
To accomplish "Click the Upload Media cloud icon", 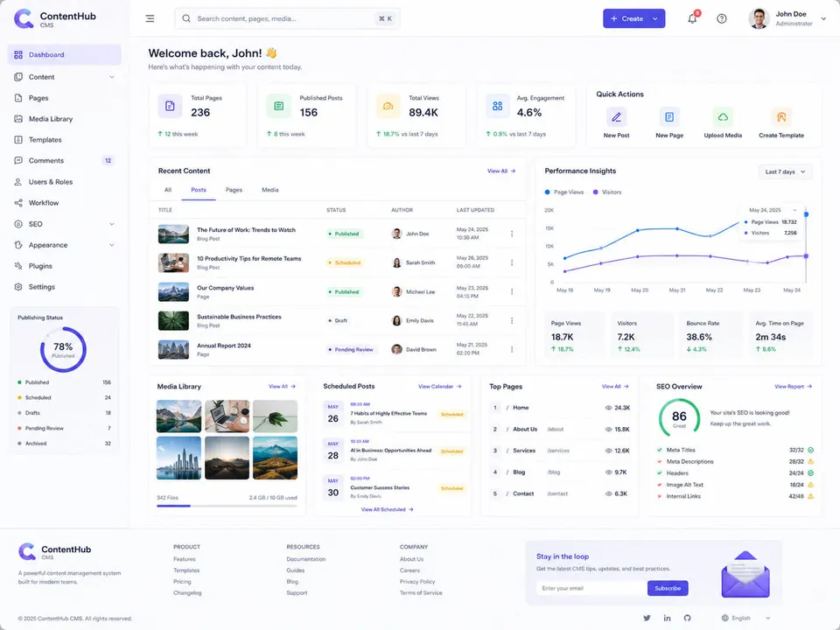I will 723,116.
